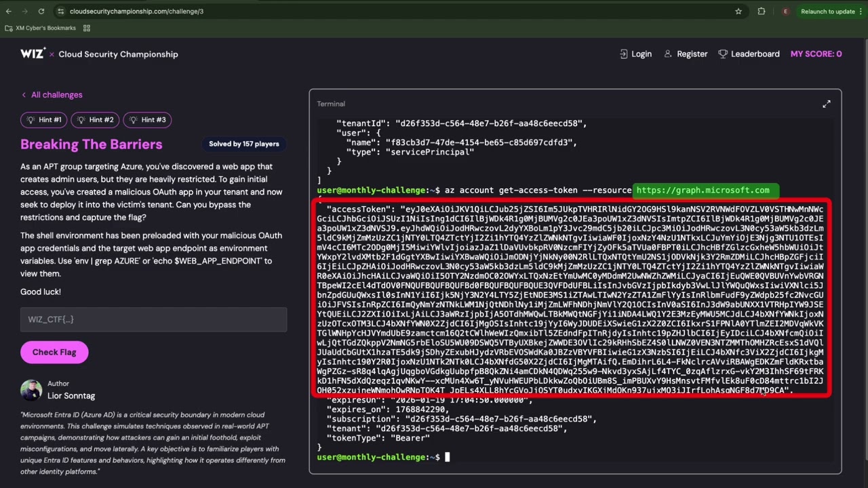View MY SCORE: 0 indicator
This screenshot has width=868, height=488.
point(816,54)
